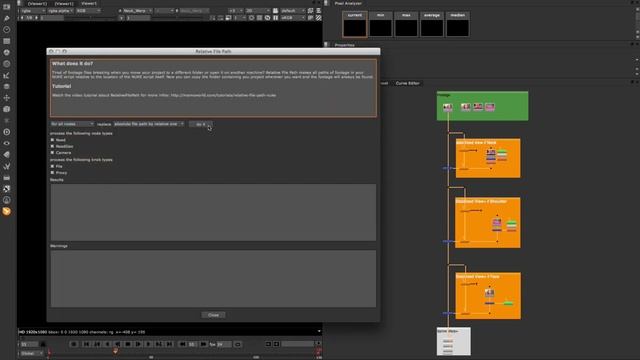The image size is (640, 360).
Task: Click play backward in viewer transport
Action: (117, 344)
